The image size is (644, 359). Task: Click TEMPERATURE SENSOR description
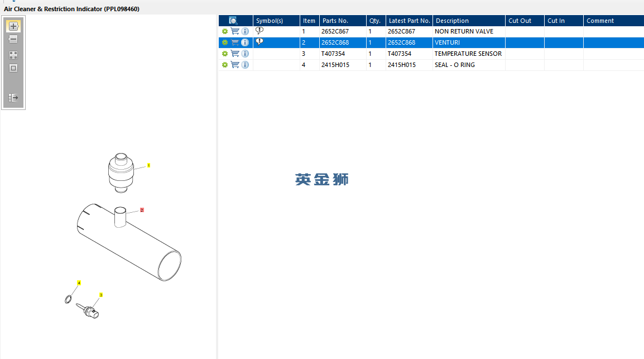(468, 54)
